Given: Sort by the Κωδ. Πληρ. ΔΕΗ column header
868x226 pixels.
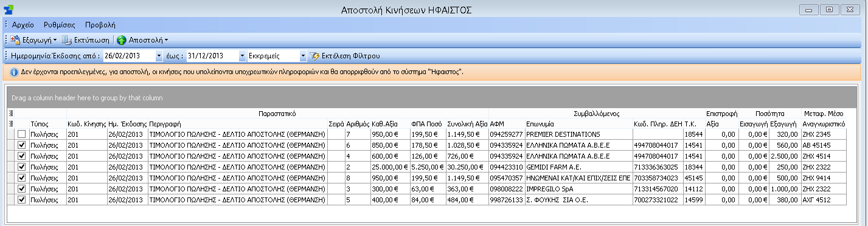Looking at the screenshot, I should [658, 123].
